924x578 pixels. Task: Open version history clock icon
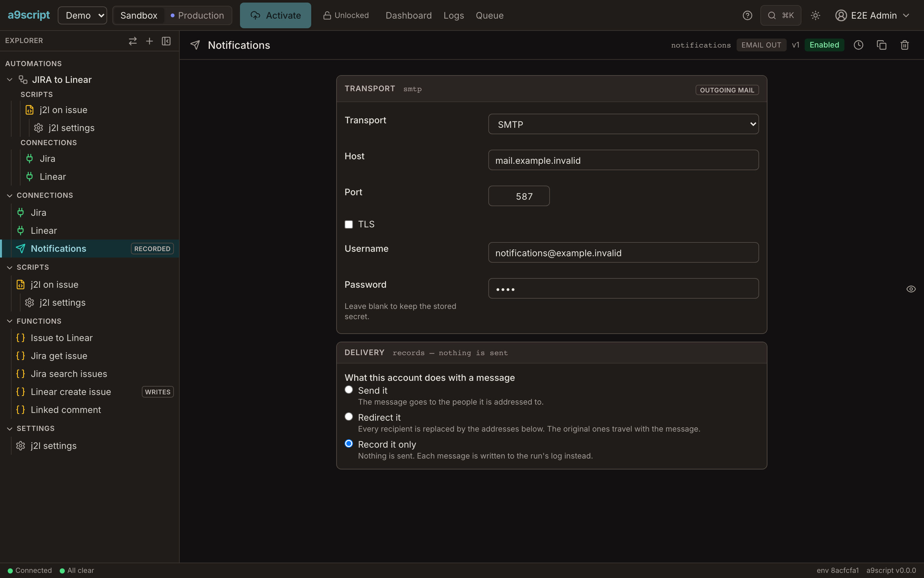point(858,45)
